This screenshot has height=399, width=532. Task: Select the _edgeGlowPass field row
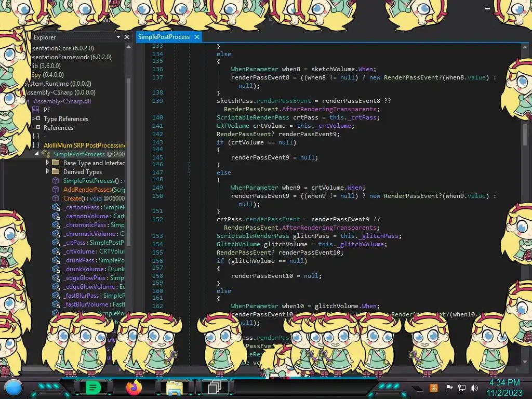94,277
